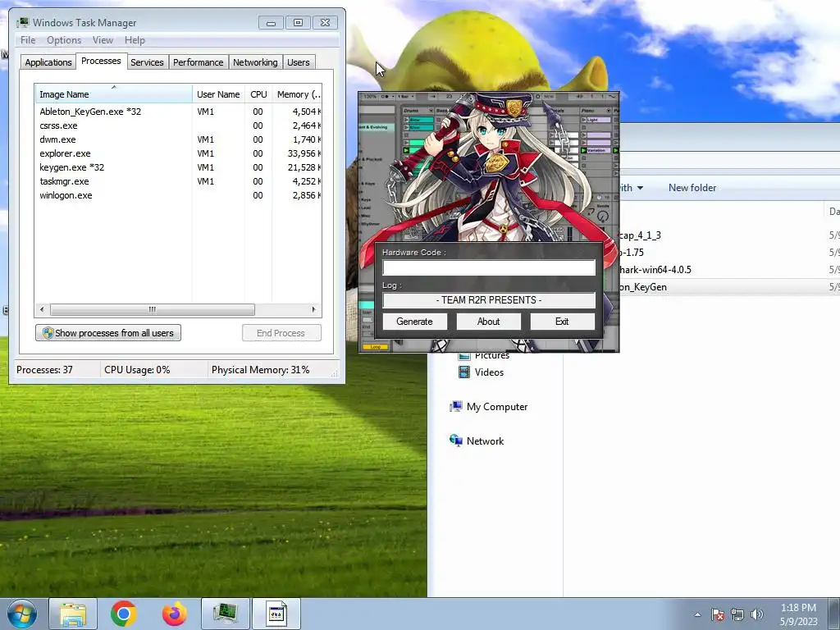The image size is (840, 630).
Task: Open the Explorer toolbar dropdown ending in ith
Action: (x=632, y=188)
